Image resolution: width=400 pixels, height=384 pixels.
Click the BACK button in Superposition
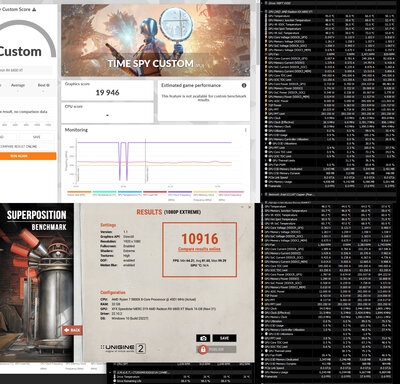pyautogui.click(x=72, y=330)
